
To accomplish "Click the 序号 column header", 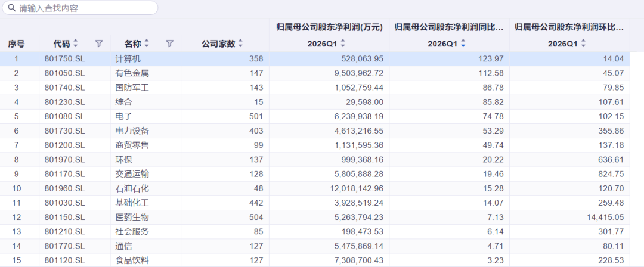I will (x=17, y=44).
